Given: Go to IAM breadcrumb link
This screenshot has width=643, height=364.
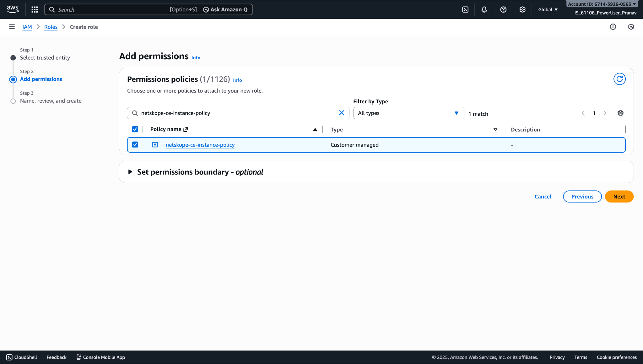Looking at the screenshot, I should pyautogui.click(x=27, y=27).
